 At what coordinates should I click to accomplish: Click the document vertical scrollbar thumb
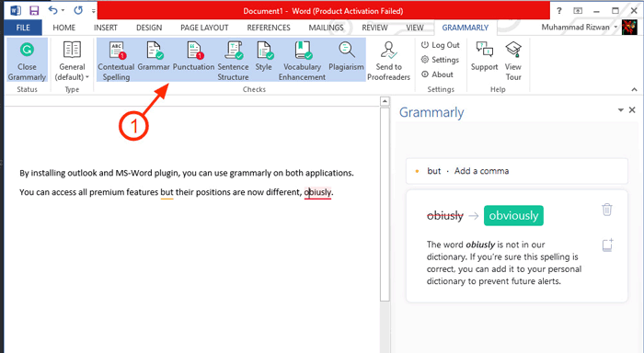point(385,204)
